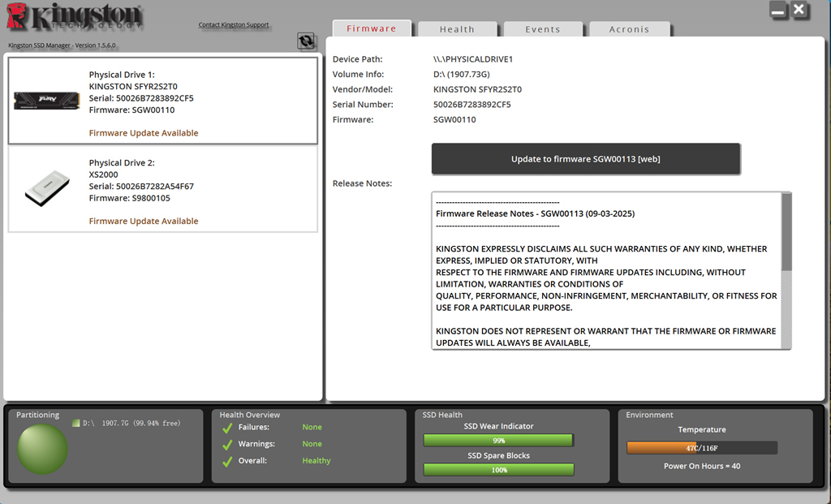Select the XS2000 portable drive thumbnail
The width and height of the screenshot is (831, 504).
coord(47,188)
